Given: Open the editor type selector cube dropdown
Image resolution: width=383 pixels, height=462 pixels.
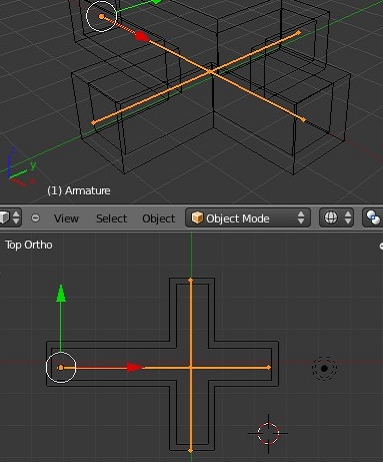Looking at the screenshot, I should click(x=10, y=218).
